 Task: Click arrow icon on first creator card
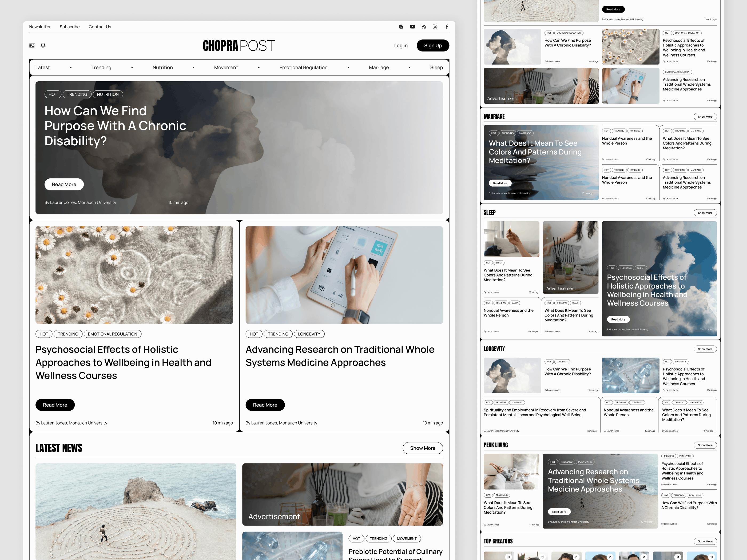coord(508,557)
